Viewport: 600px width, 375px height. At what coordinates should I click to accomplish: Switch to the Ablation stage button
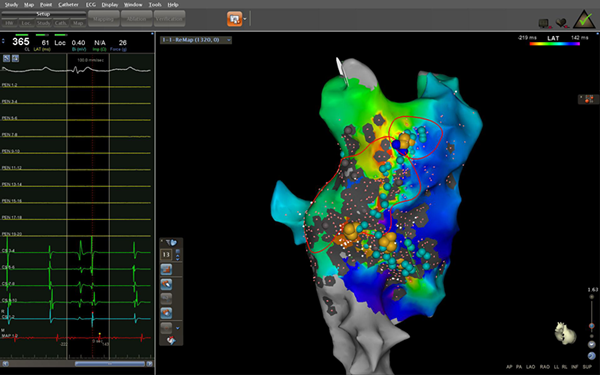click(137, 19)
